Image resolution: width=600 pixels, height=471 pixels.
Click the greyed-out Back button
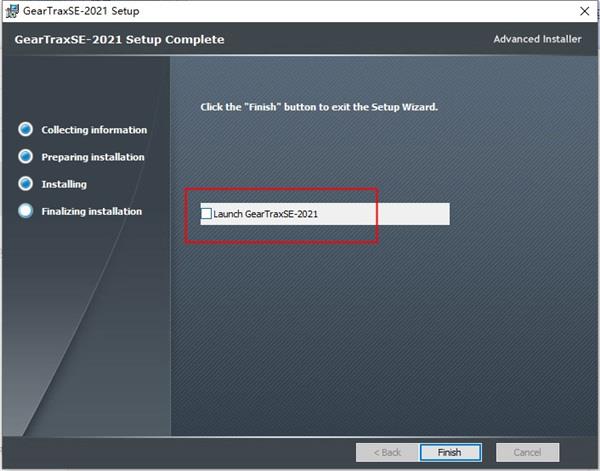pyautogui.click(x=388, y=453)
